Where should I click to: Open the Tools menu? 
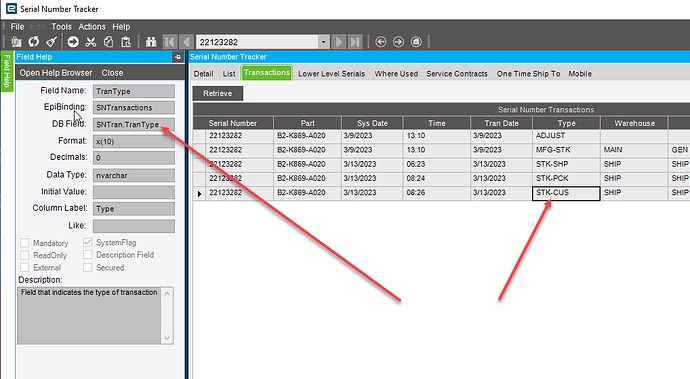pyautogui.click(x=61, y=26)
